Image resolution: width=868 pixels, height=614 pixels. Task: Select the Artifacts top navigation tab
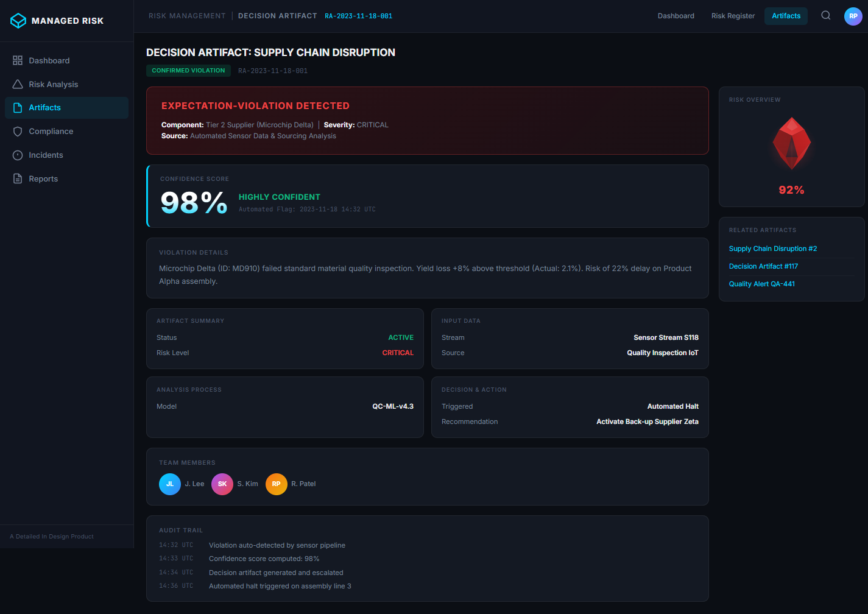pyautogui.click(x=786, y=16)
